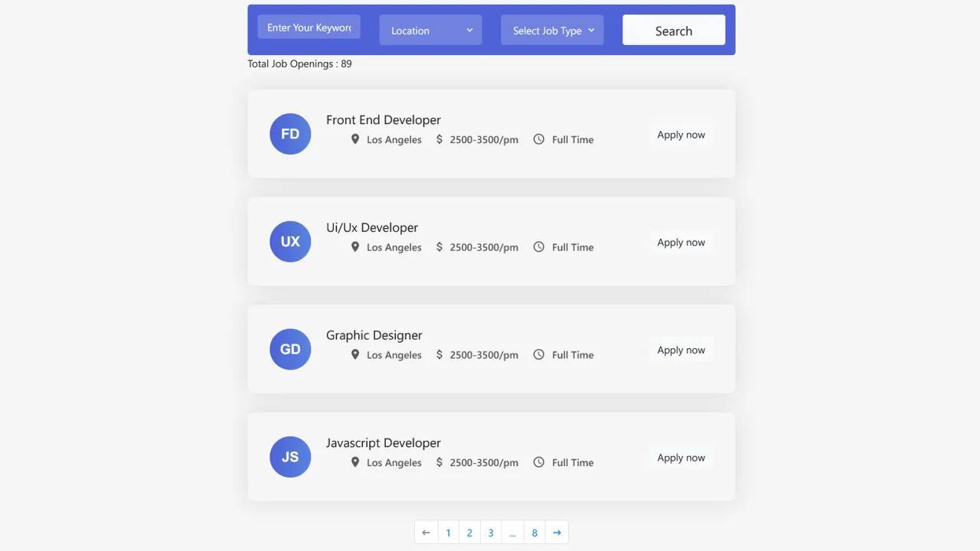The height and width of the screenshot is (551, 980).
Task: Open the Location dropdown
Action: pyautogui.click(x=430, y=30)
